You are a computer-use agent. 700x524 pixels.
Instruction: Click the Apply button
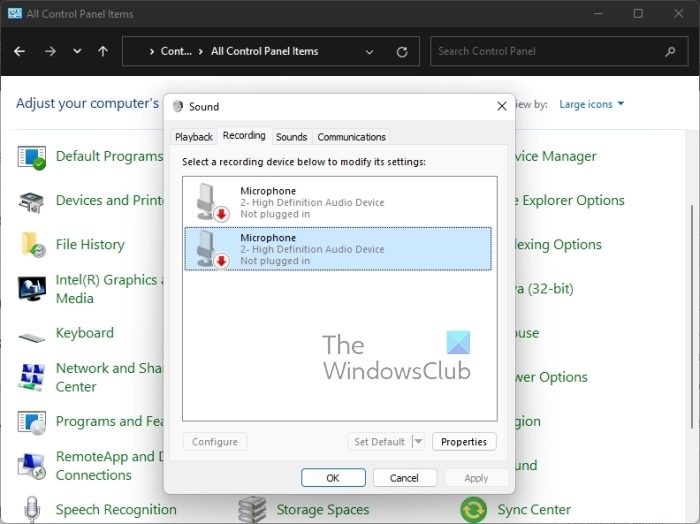tap(476, 478)
